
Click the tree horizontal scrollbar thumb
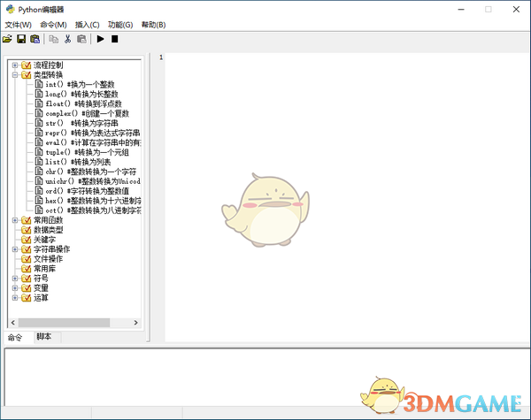pos(64,323)
